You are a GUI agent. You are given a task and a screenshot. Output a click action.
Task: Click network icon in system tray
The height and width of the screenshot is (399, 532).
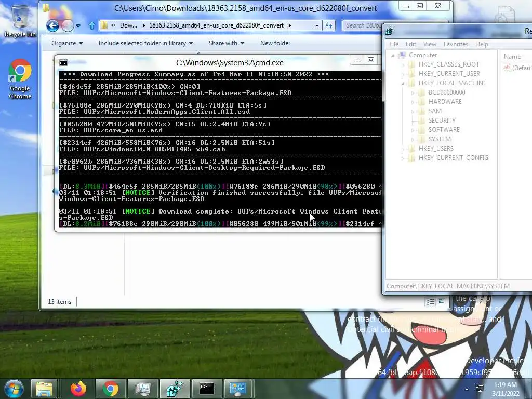pos(480,389)
